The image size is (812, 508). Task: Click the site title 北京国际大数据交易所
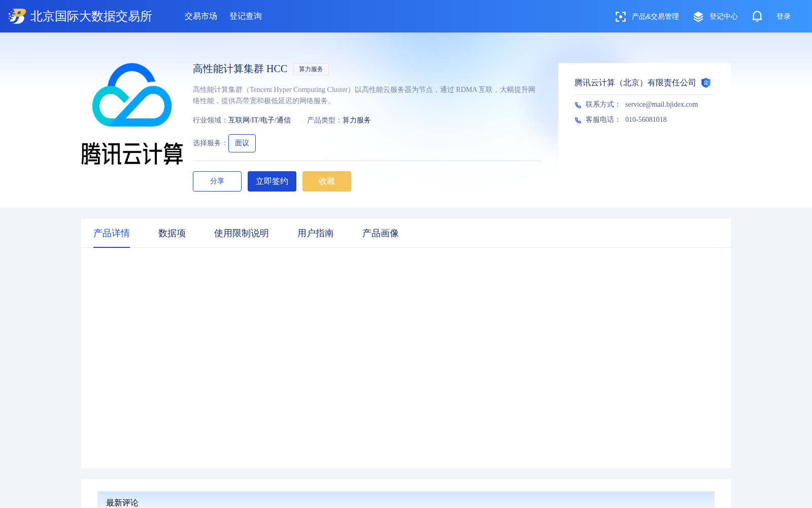click(91, 16)
